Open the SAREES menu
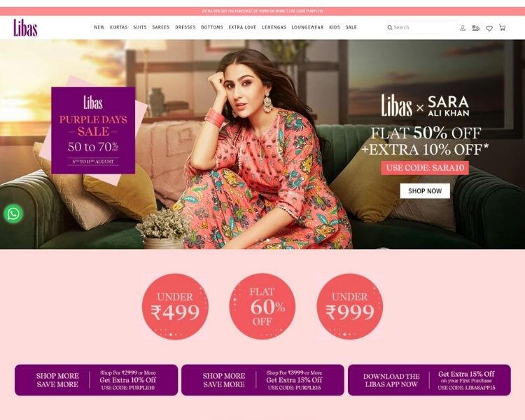The image size is (525, 420). click(x=161, y=27)
